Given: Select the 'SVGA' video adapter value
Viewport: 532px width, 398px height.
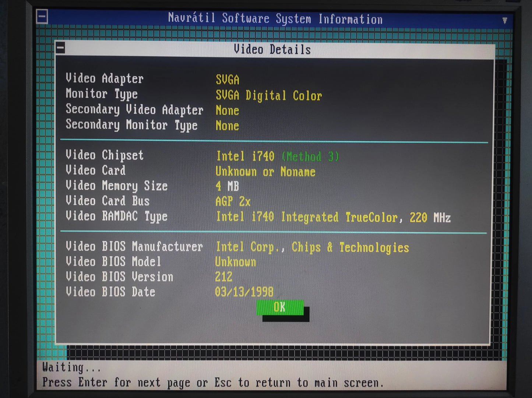Looking at the screenshot, I should pos(228,80).
